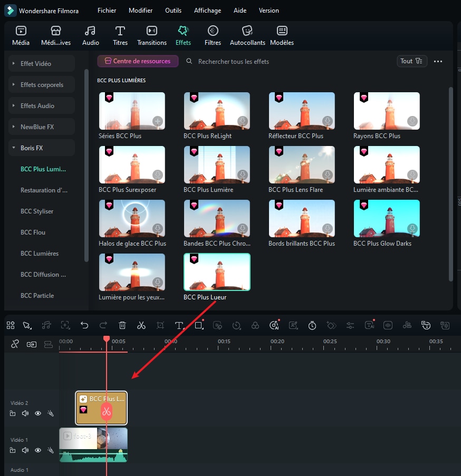The image size is (461, 476).
Task: Open the Affichage menu
Action: [207, 11]
